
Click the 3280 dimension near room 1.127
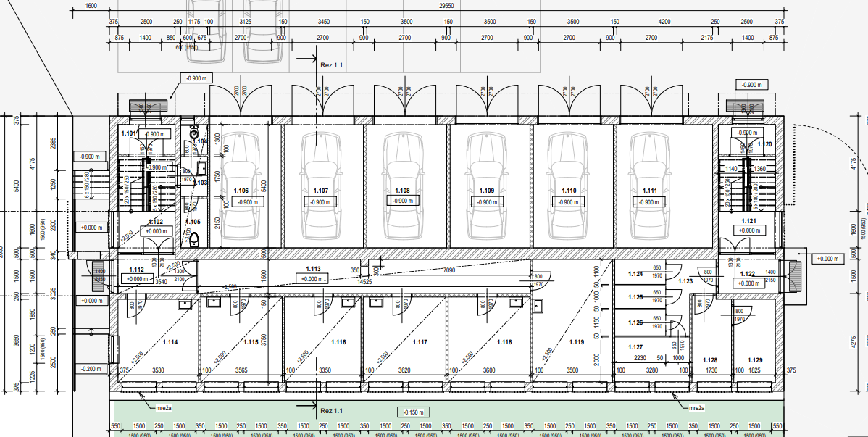(653, 370)
